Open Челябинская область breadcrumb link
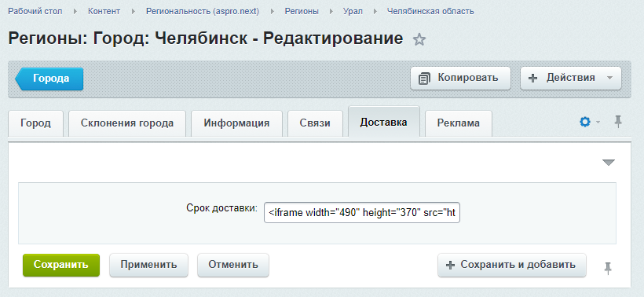Screen dimensions: 644x297 pyautogui.click(x=430, y=12)
